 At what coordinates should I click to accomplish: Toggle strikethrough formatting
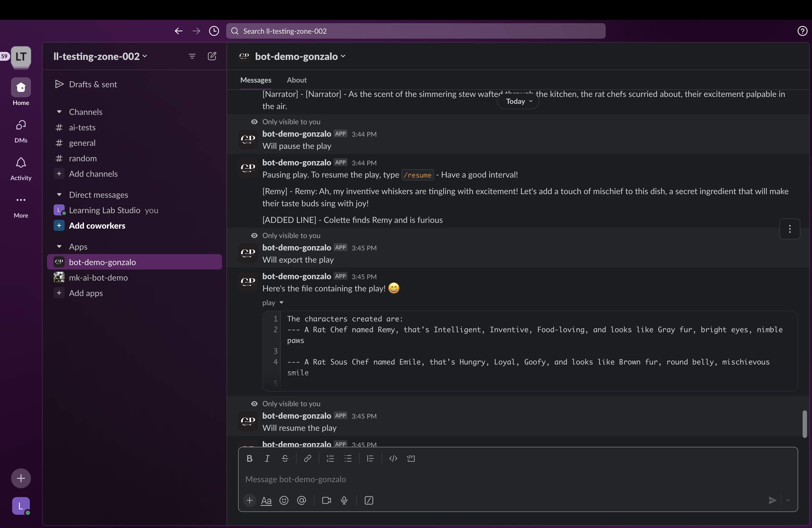285,458
